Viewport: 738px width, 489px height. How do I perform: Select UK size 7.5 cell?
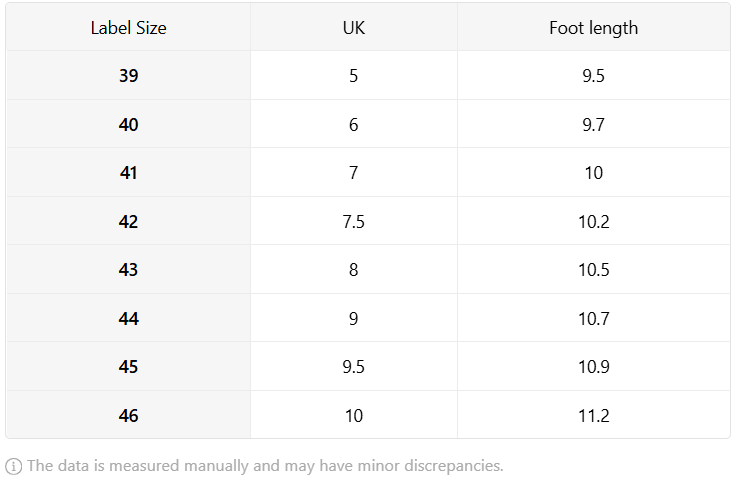(354, 221)
